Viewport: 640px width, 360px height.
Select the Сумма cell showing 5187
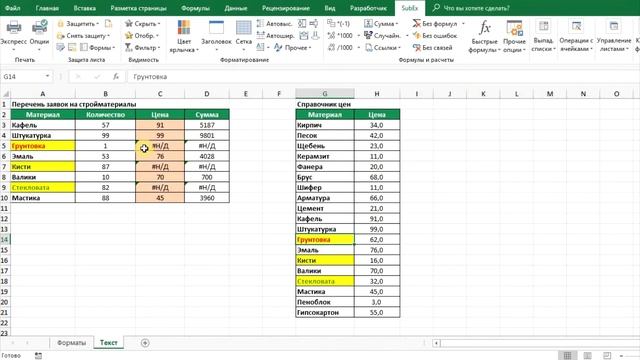click(x=207, y=125)
